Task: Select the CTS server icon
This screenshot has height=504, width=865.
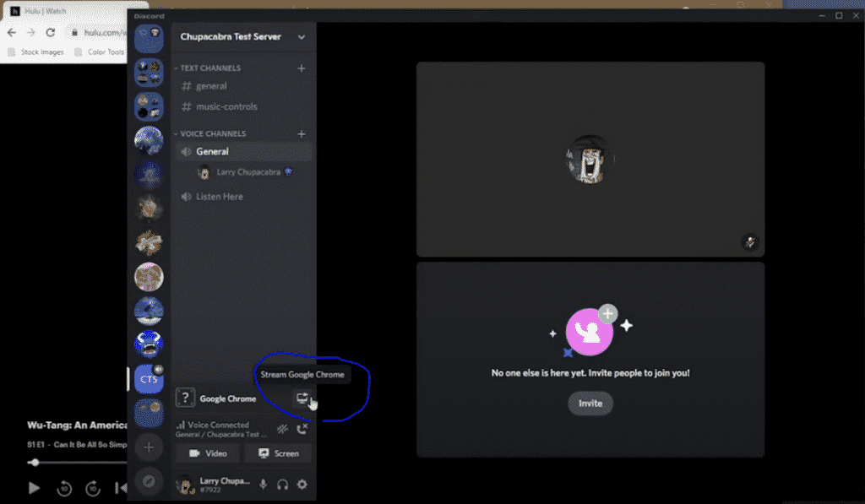Action: tap(149, 379)
